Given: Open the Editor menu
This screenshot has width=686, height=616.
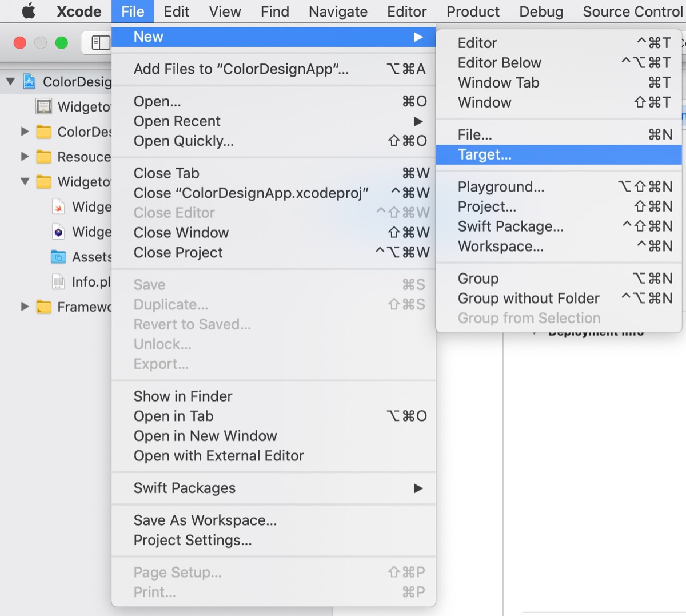Looking at the screenshot, I should coord(406,11).
